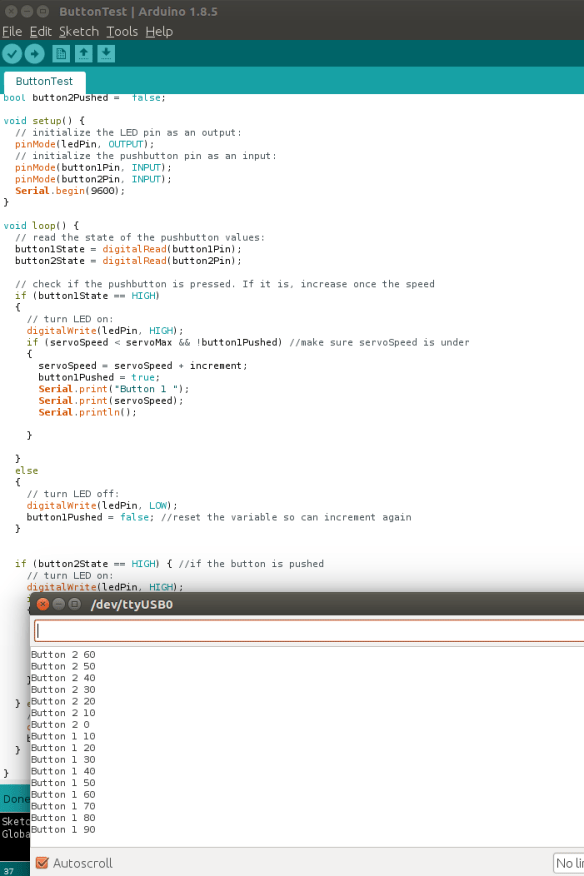The height and width of the screenshot is (876, 584).
Task: Click the 'pinMode(button2Pin, INPUT);' line
Action: click(93, 179)
